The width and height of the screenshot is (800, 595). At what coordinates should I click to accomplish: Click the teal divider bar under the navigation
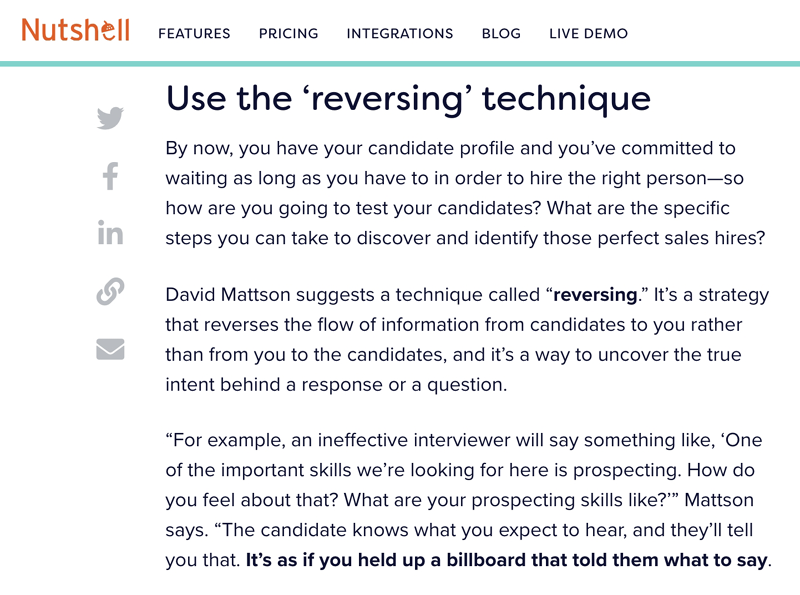400,64
